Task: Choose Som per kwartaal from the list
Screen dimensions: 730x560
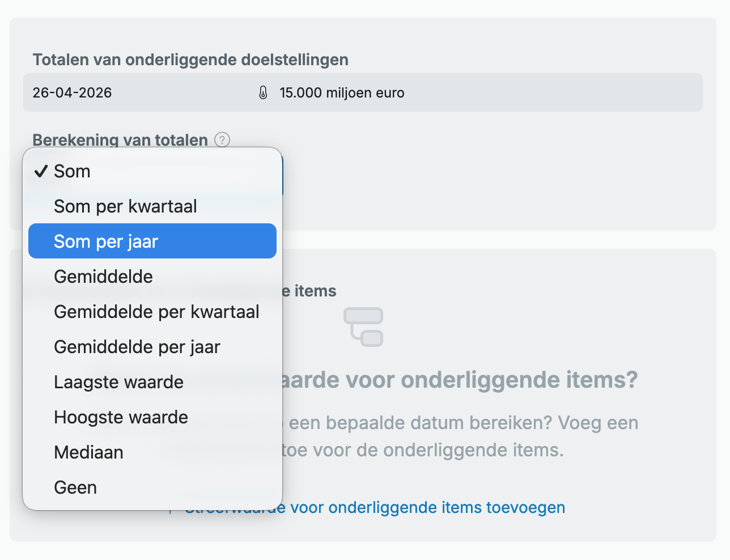Action: [125, 206]
